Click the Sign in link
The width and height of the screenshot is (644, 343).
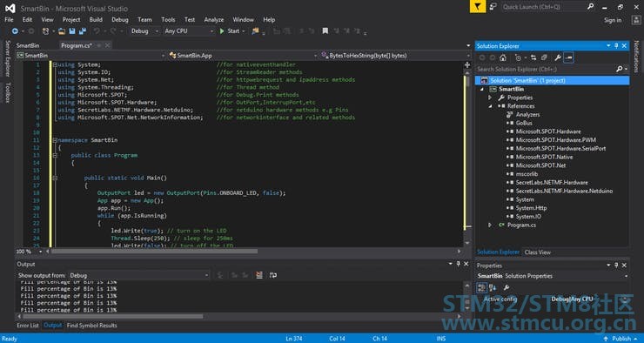click(x=613, y=20)
